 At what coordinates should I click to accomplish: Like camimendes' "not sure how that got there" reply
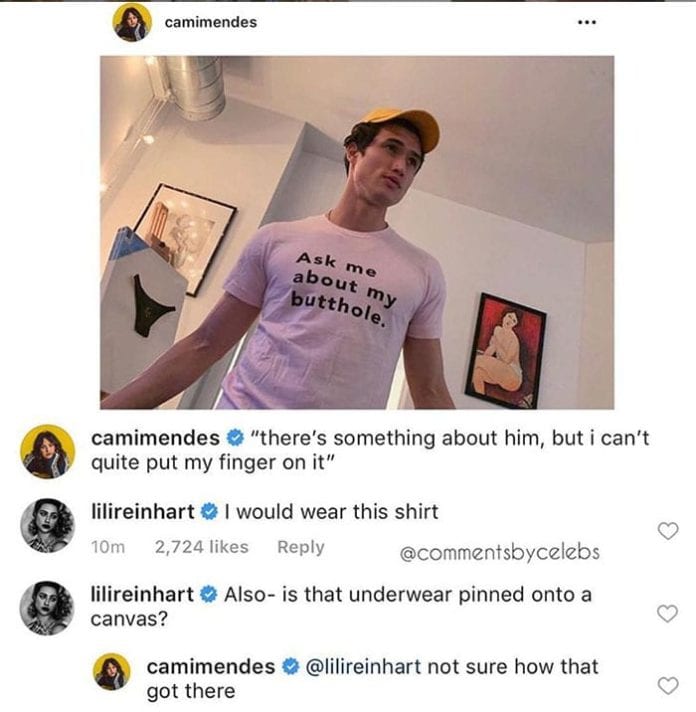(x=668, y=686)
